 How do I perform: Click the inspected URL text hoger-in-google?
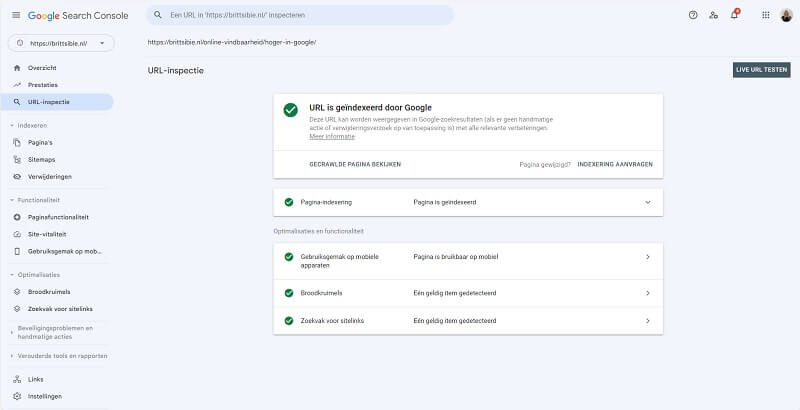(232, 42)
